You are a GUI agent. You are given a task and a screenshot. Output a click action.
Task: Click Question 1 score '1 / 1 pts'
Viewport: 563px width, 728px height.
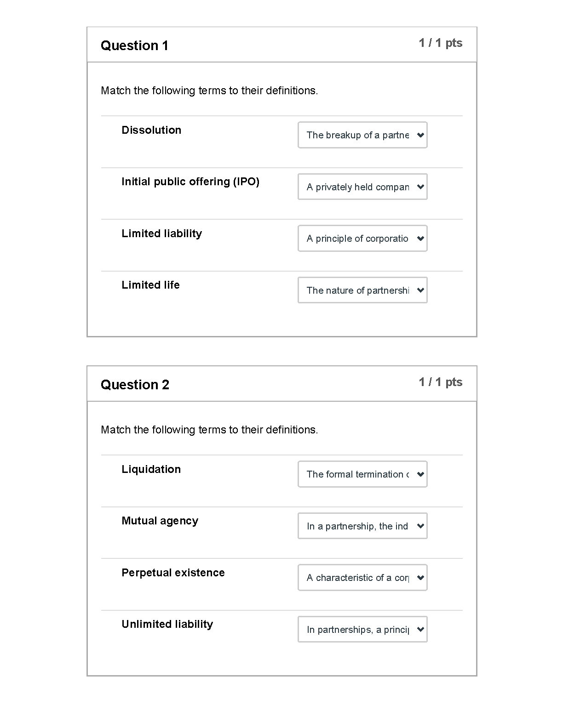tap(440, 43)
